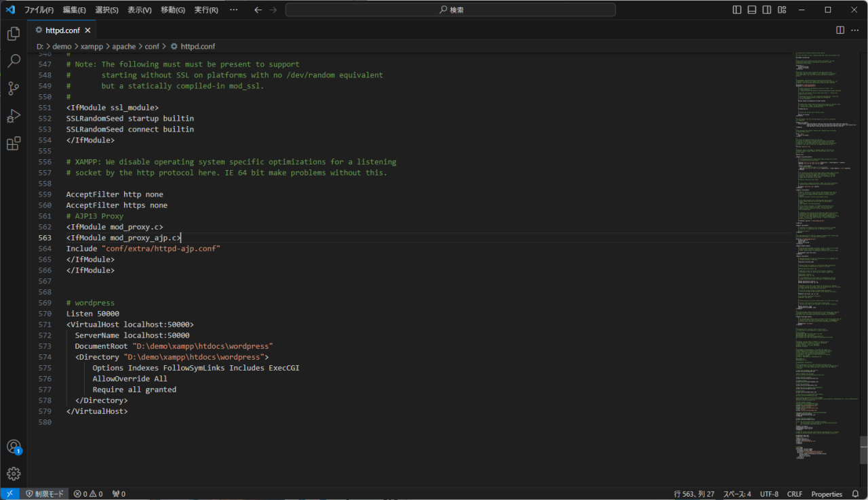Go back with the left arrow

258,10
